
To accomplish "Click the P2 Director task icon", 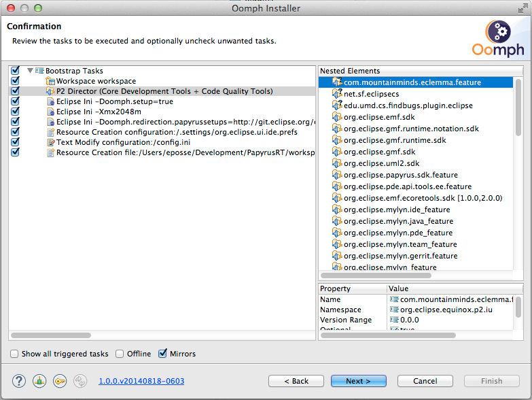I will (50, 91).
